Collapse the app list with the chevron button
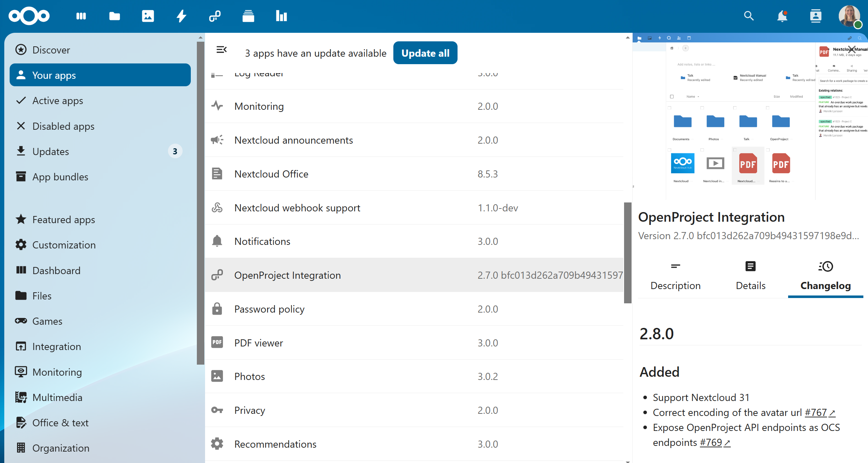Viewport: 868px width, 463px height. point(221,50)
